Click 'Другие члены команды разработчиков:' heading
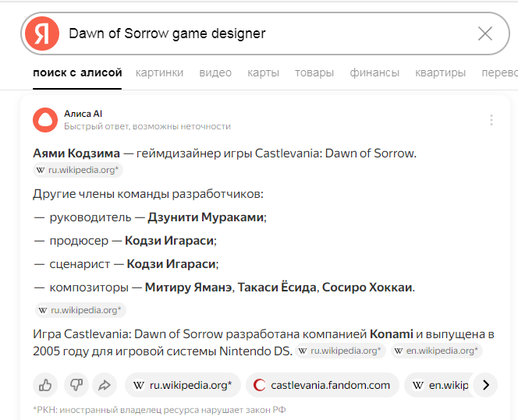This screenshot has width=518, height=420. [148, 194]
